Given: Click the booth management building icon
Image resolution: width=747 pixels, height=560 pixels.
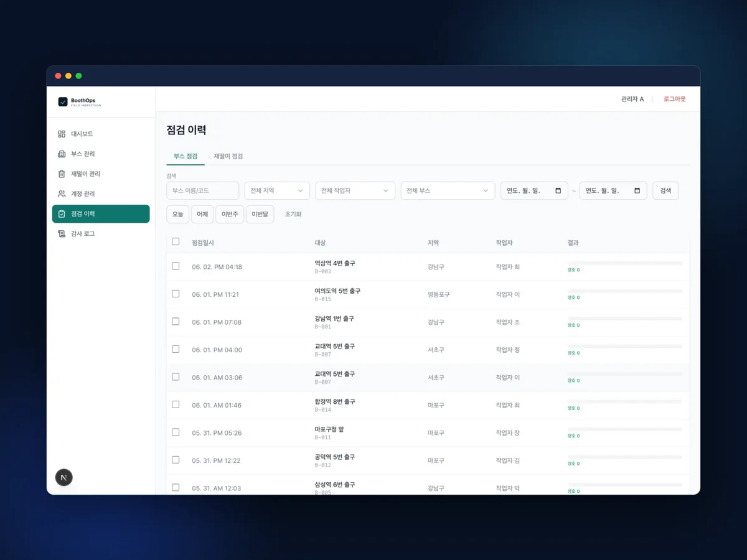Looking at the screenshot, I should (x=62, y=154).
